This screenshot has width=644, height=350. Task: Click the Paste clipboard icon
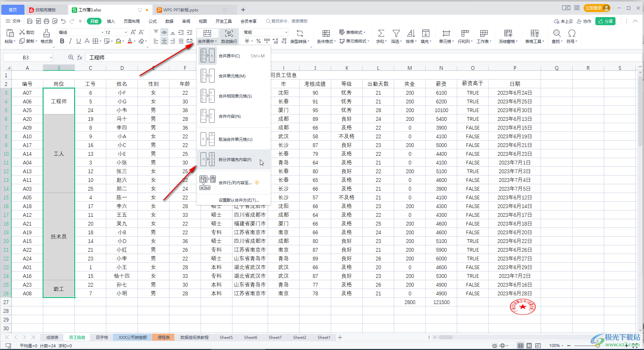coord(10,33)
